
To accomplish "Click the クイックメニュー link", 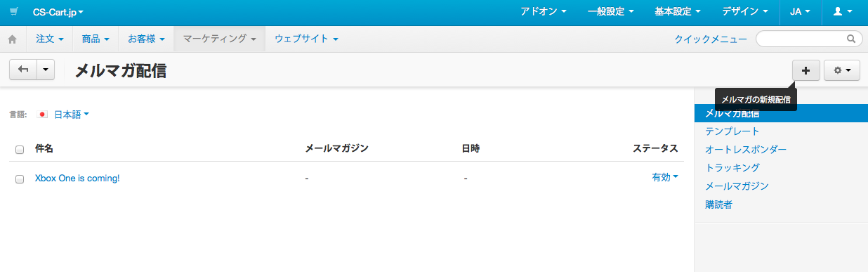I will coord(711,39).
